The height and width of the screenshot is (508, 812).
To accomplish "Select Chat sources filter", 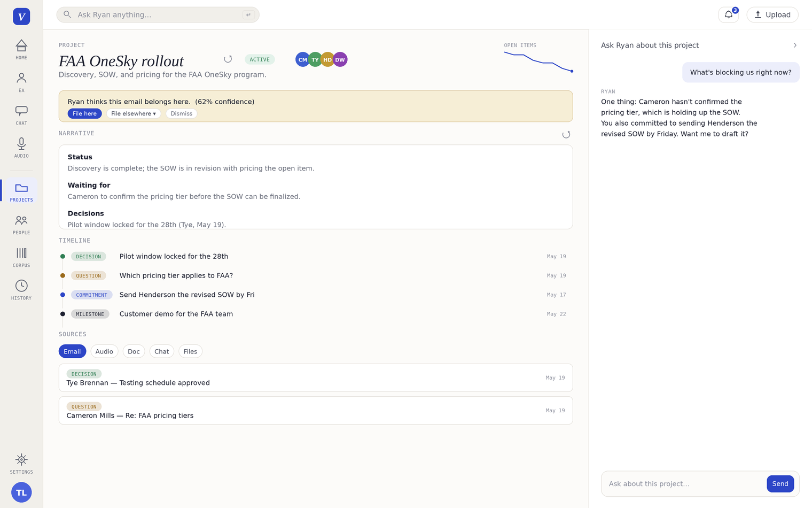I will [x=162, y=351].
